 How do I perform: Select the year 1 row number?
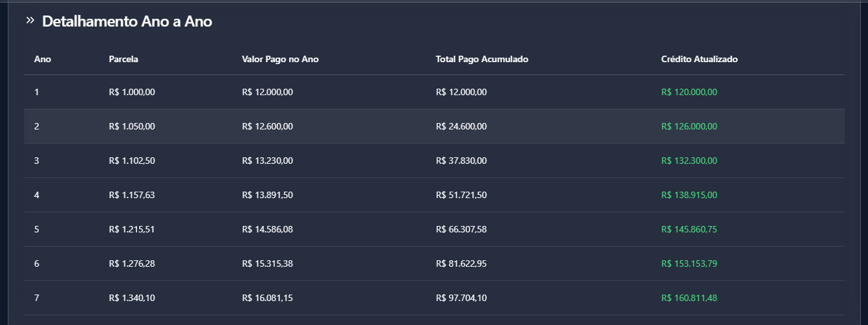pyautogui.click(x=37, y=92)
